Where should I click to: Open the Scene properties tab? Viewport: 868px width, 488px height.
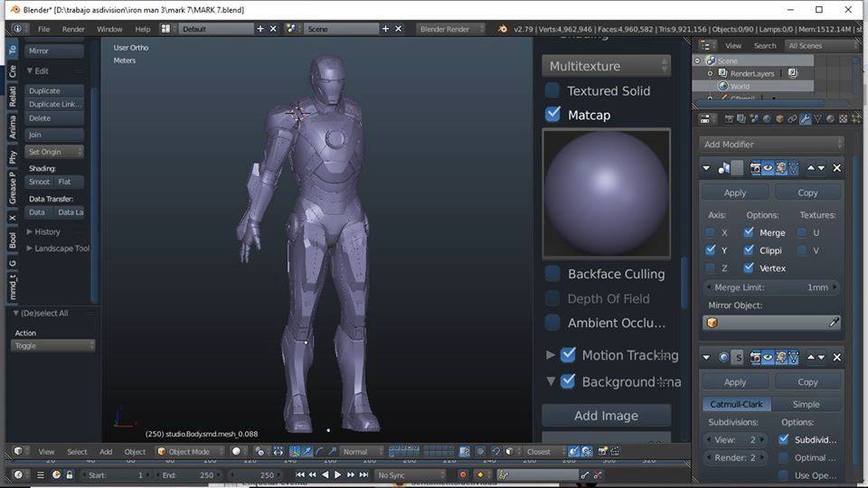click(754, 119)
